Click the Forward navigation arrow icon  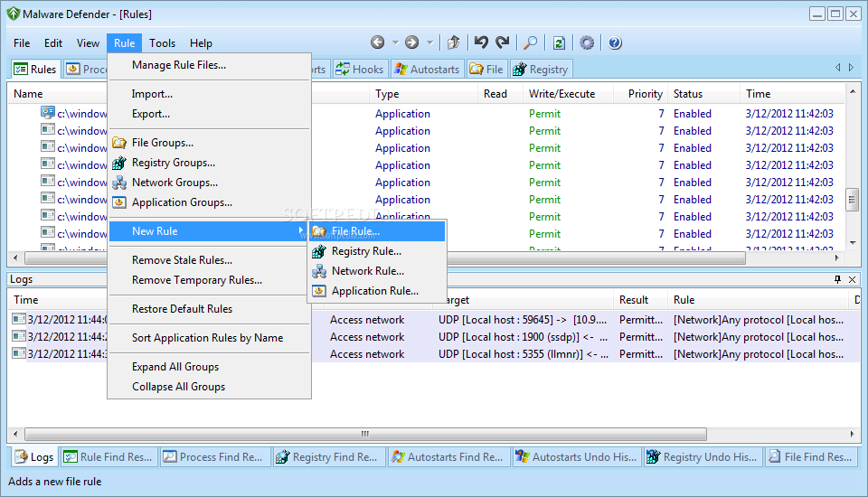[x=412, y=42]
